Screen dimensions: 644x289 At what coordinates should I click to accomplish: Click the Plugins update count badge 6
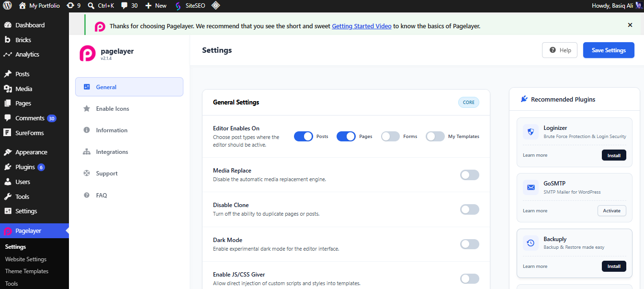[41, 167]
